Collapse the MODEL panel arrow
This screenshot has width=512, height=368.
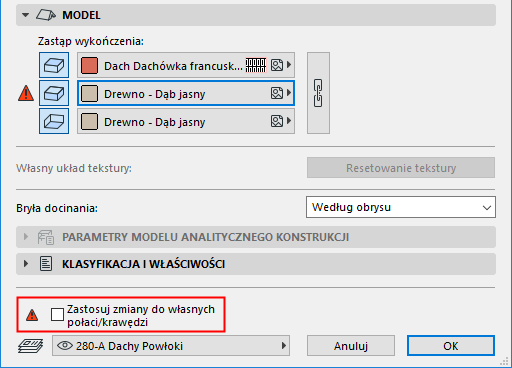(x=25, y=15)
